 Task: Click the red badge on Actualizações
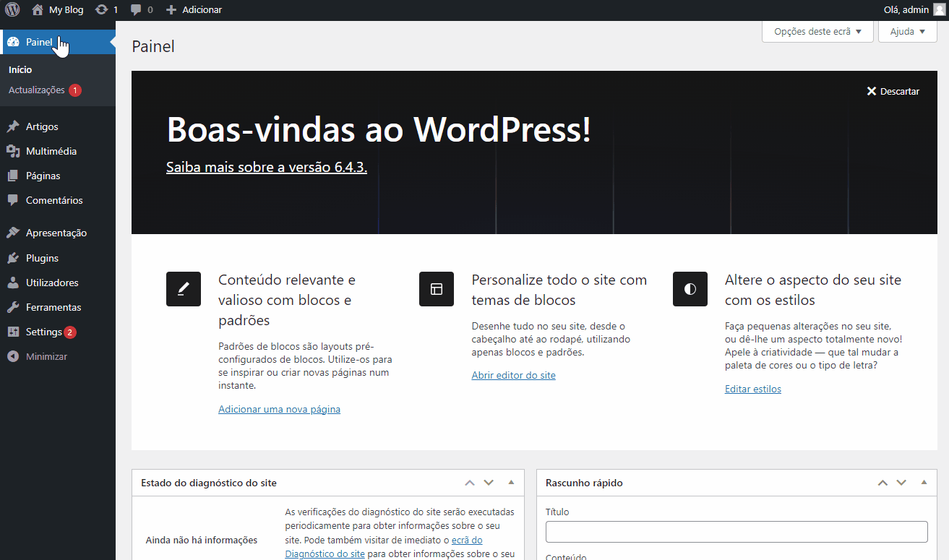point(75,90)
